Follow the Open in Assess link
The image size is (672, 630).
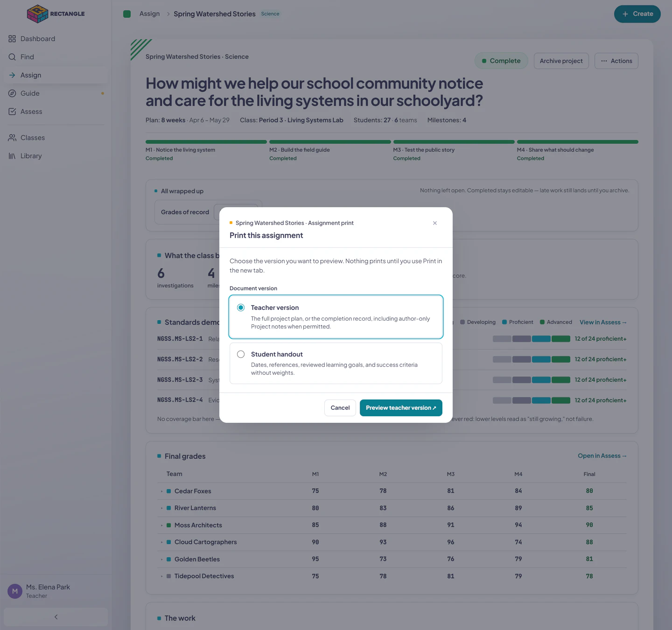[602, 456]
